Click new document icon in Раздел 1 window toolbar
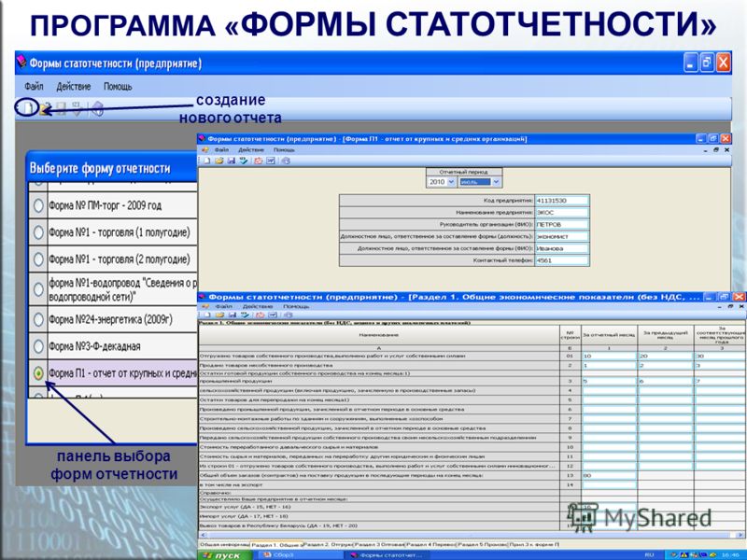 point(207,315)
